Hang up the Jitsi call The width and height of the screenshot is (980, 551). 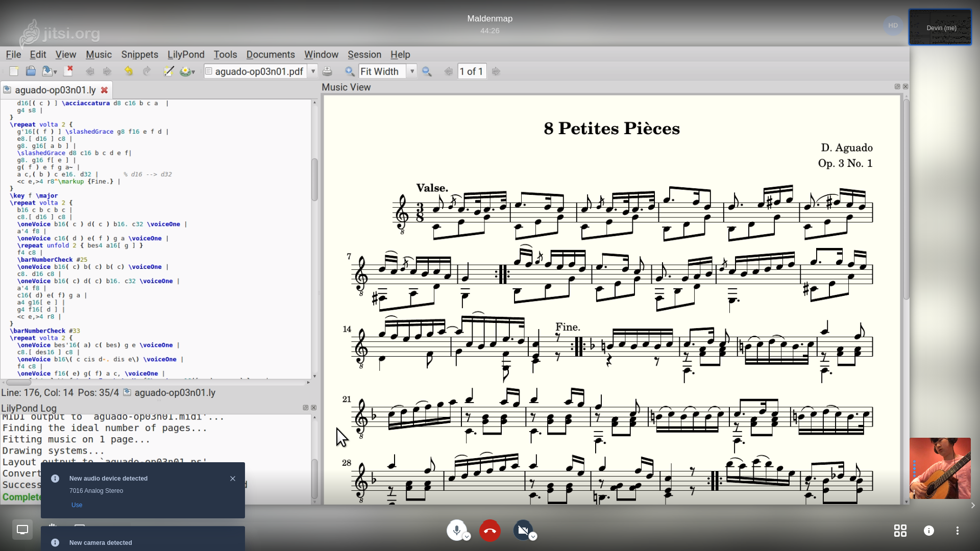(489, 531)
